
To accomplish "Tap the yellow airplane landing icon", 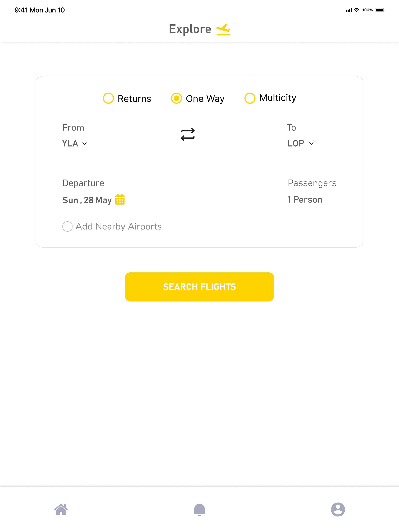I will tap(223, 30).
